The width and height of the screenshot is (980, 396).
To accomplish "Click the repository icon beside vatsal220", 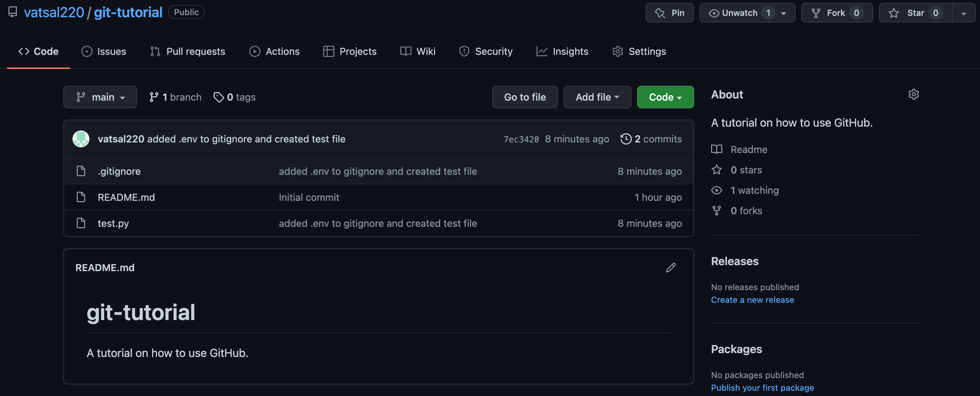I will click(x=13, y=12).
